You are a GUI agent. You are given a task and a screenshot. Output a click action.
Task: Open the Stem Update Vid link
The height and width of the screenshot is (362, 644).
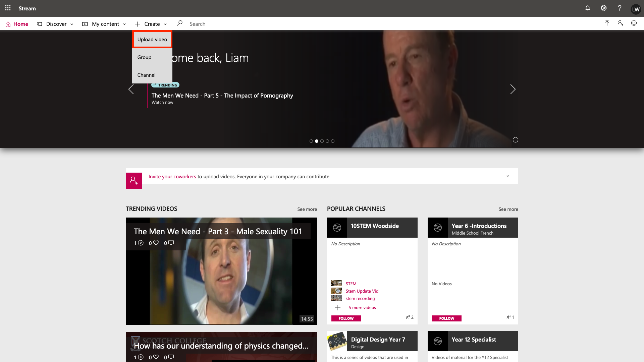pos(362,291)
